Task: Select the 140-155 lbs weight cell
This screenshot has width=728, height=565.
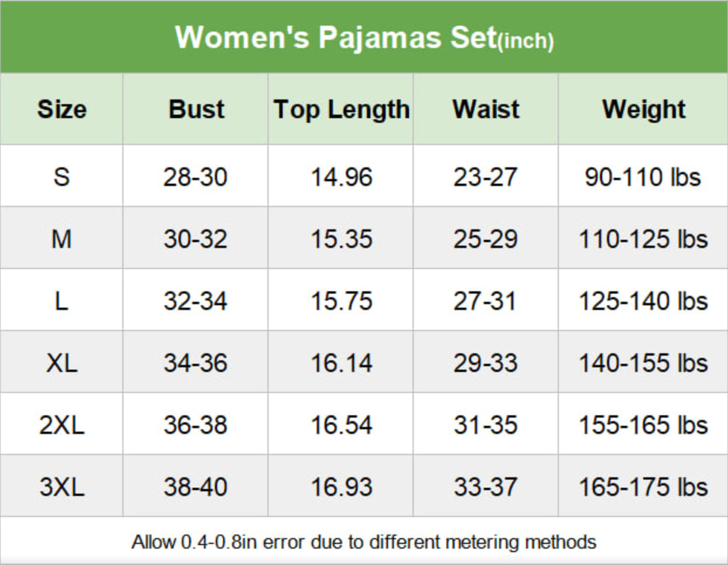Action: click(643, 363)
